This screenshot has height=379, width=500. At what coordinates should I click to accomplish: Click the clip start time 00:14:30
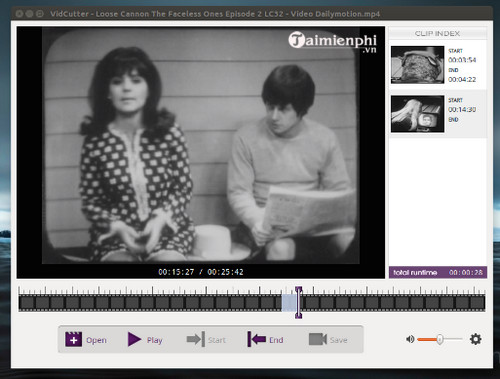point(462,109)
